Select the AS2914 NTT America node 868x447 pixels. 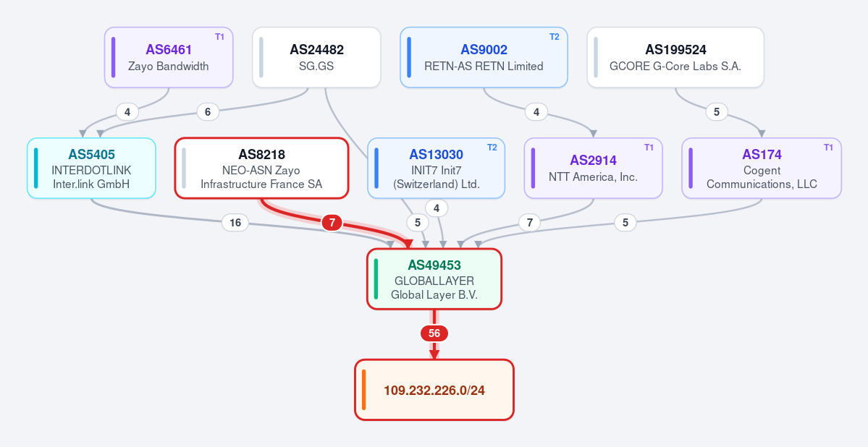[594, 169]
